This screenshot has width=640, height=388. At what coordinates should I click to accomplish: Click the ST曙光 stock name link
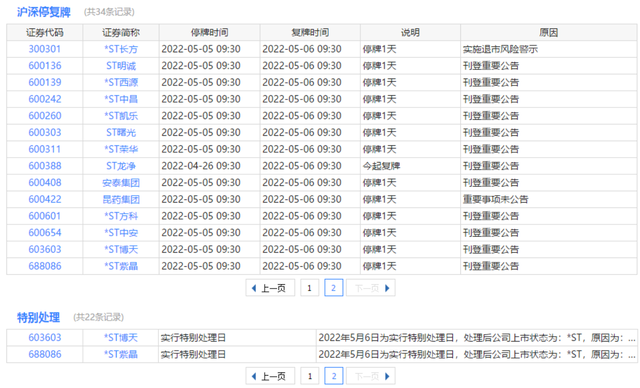(x=121, y=133)
